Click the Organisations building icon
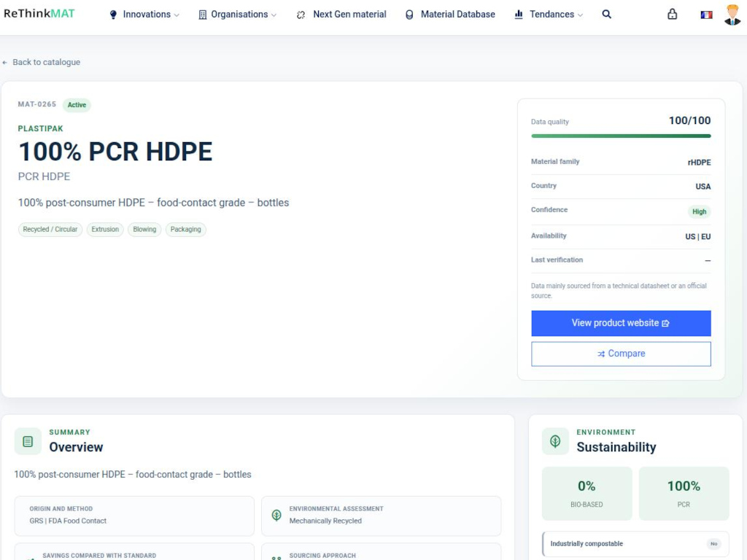The height and width of the screenshot is (560, 747). 203,15
